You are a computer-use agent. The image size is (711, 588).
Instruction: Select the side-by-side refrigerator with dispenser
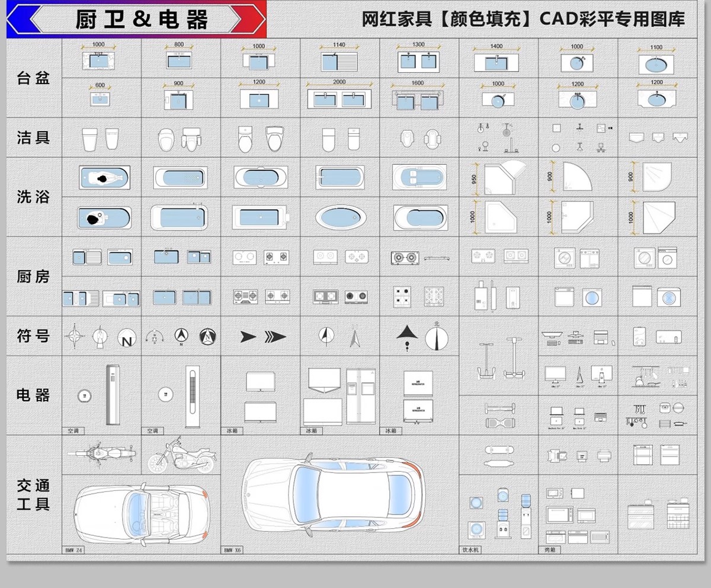(361, 396)
